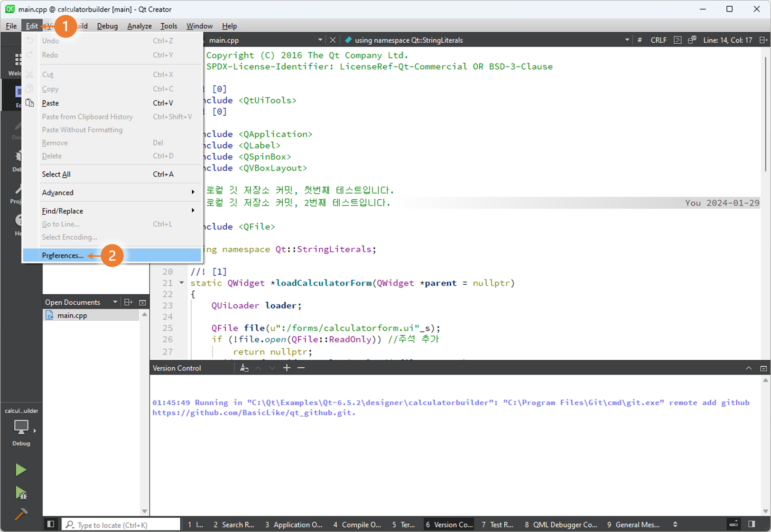Click the magnifier icon in locator field
The height and width of the screenshot is (532, 771).
point(70,524)
